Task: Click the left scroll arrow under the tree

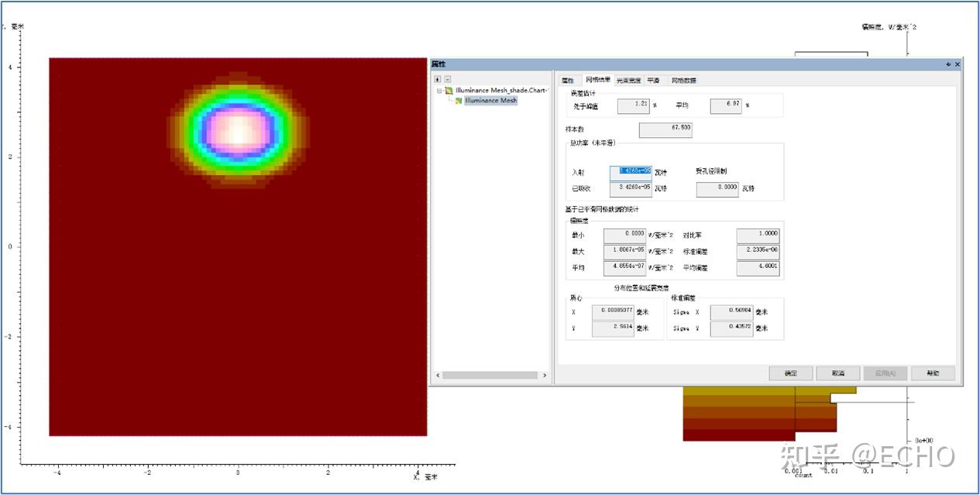Action: [x=438, y=376]
